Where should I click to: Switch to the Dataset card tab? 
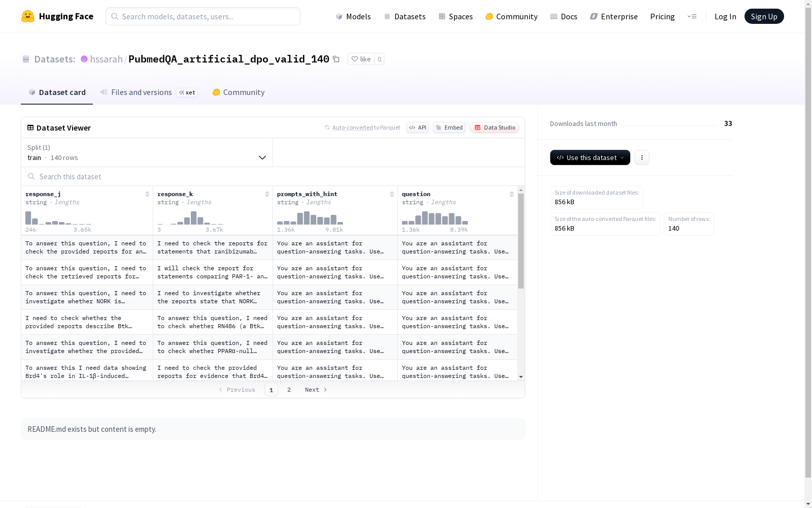[57, 92]
